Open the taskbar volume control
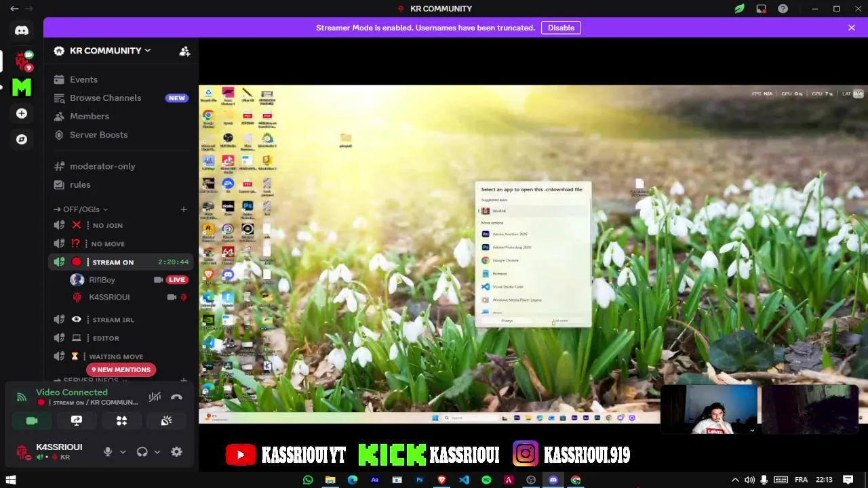Screen dimensions: 868x488 tap(749, 480)
